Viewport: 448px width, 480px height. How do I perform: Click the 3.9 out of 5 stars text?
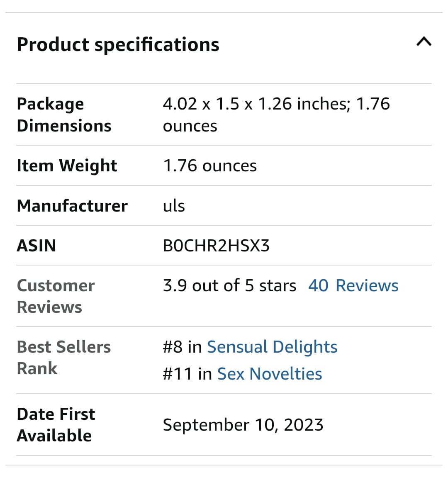point(229,285)
